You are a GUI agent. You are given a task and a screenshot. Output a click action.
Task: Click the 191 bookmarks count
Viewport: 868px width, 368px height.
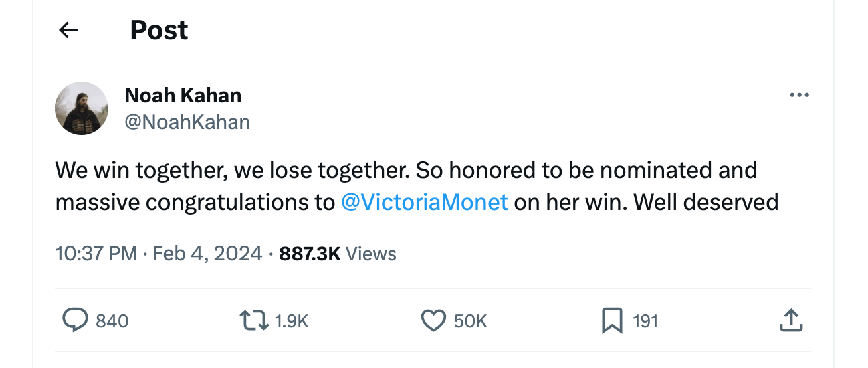[x=645, y=321]
